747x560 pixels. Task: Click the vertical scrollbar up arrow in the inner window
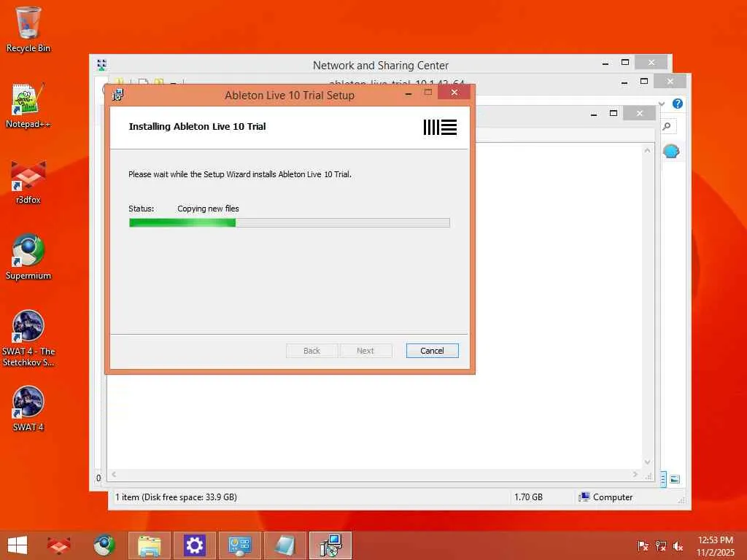click(647, 150)
